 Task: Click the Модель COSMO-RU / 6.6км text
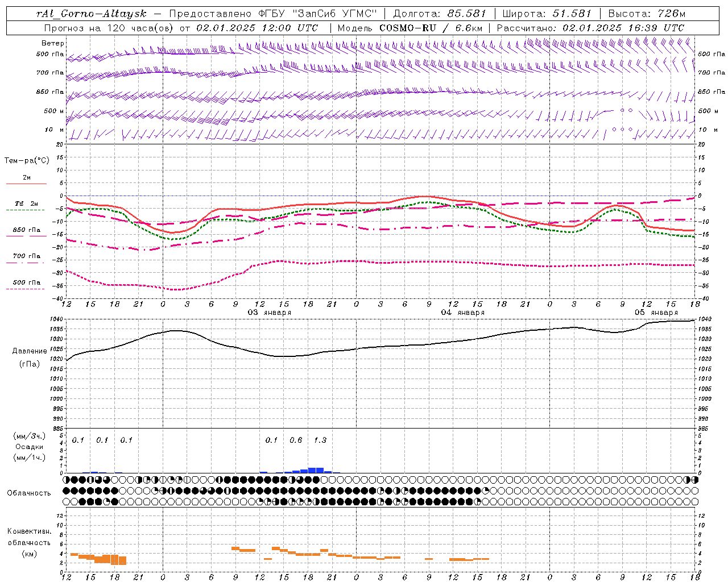(x=409, y=28)
